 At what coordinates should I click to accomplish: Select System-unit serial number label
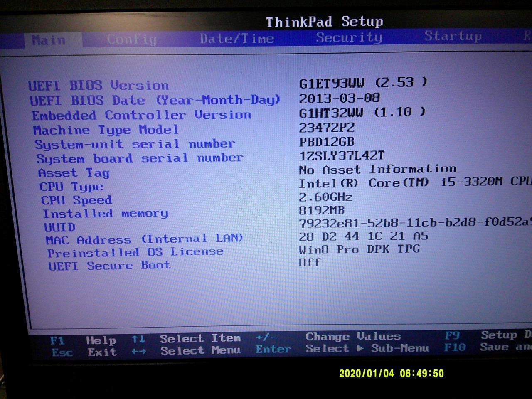coord(135,144)
